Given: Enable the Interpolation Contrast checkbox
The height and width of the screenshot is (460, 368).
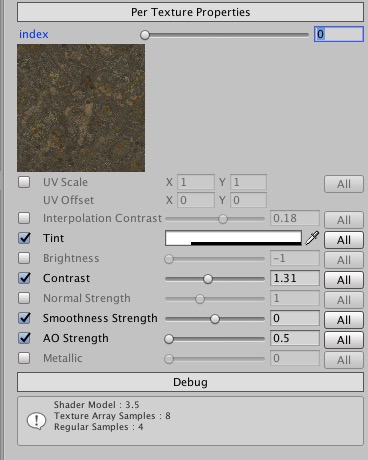Looking at the screenshot, I should [24, 218].
